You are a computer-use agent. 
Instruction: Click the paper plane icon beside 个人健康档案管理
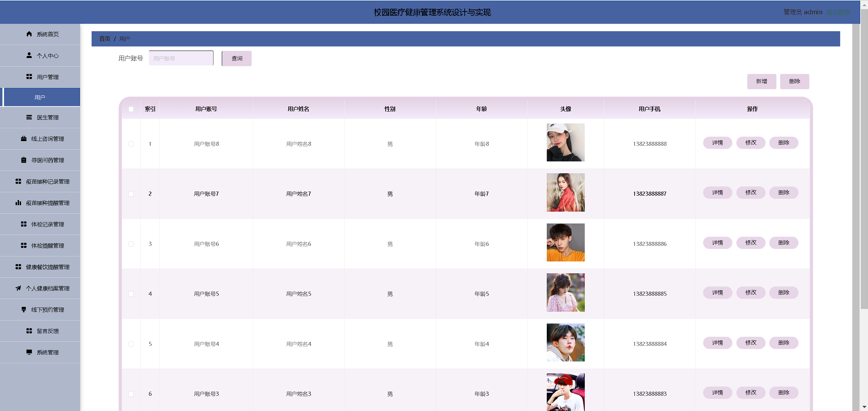pyautogui.click(x=18, y=288)
